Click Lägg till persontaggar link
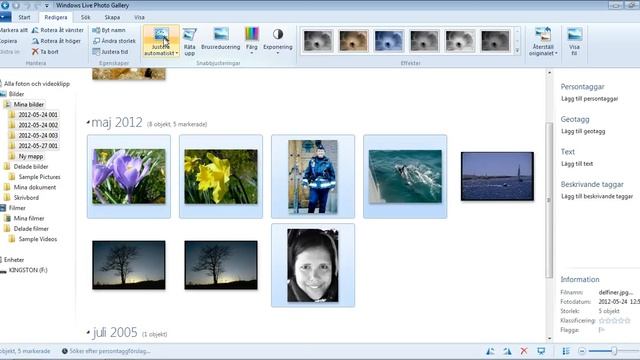 click(x=589, y=99)
